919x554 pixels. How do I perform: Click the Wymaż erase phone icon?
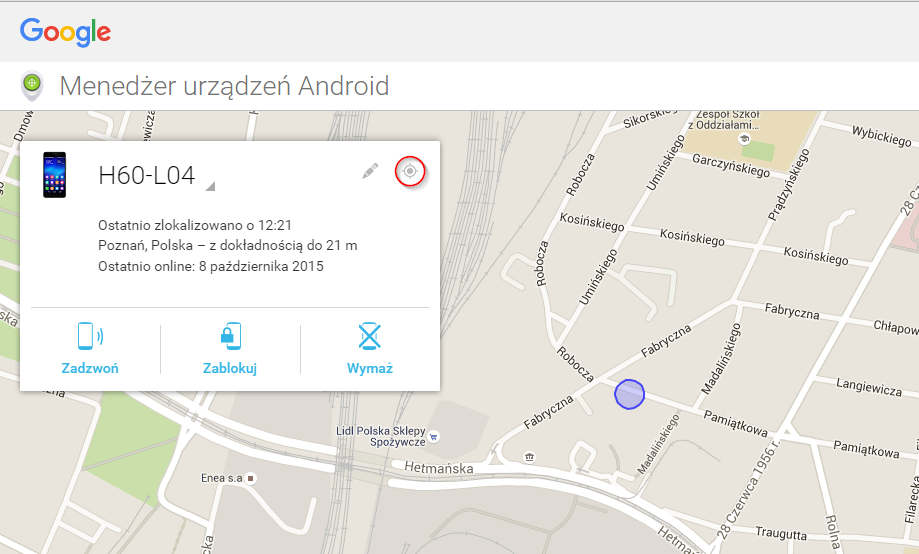[370, 336]
